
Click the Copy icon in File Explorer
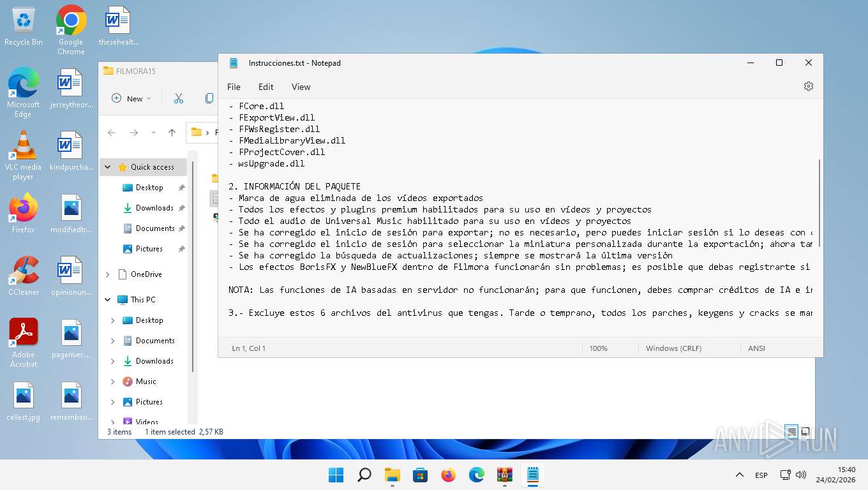[x=209, y=98]
